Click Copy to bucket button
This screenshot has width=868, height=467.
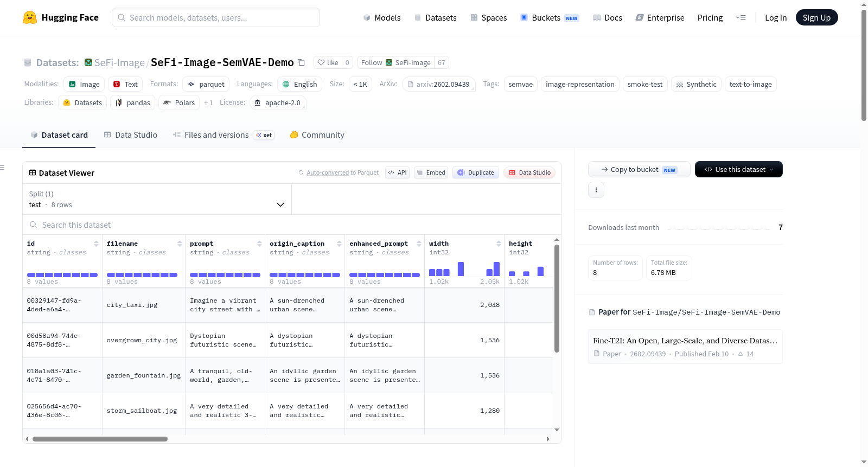pyautogui.click(x=639, y=169)
